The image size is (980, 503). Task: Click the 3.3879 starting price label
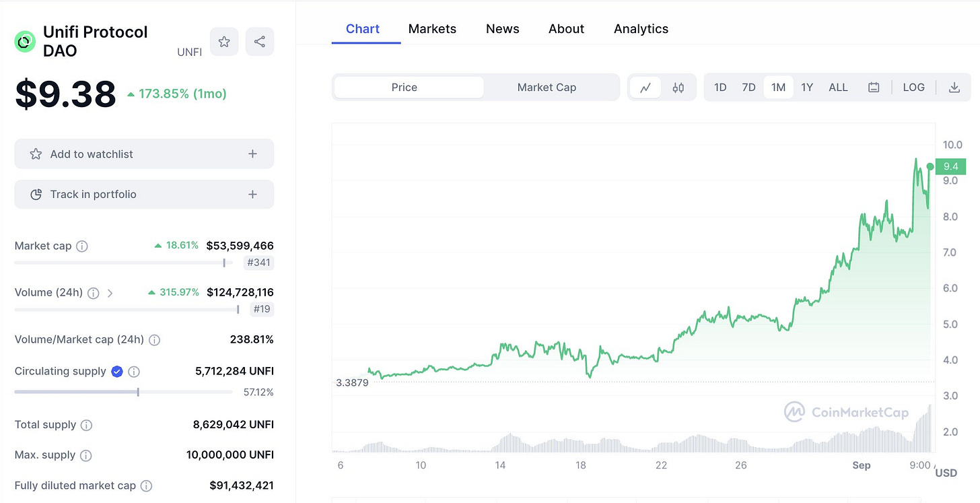[352, 382]
